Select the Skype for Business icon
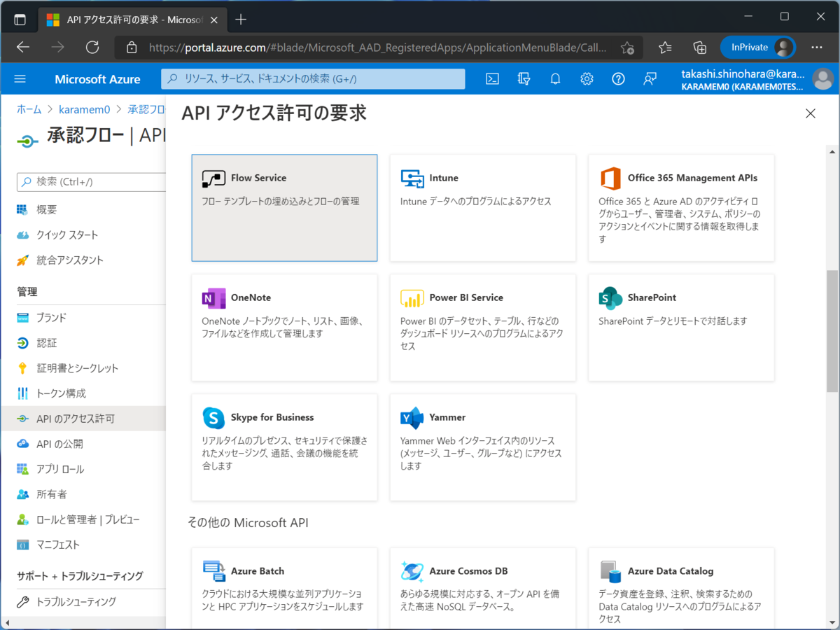 pyautogui.click(x=213, y=418)
